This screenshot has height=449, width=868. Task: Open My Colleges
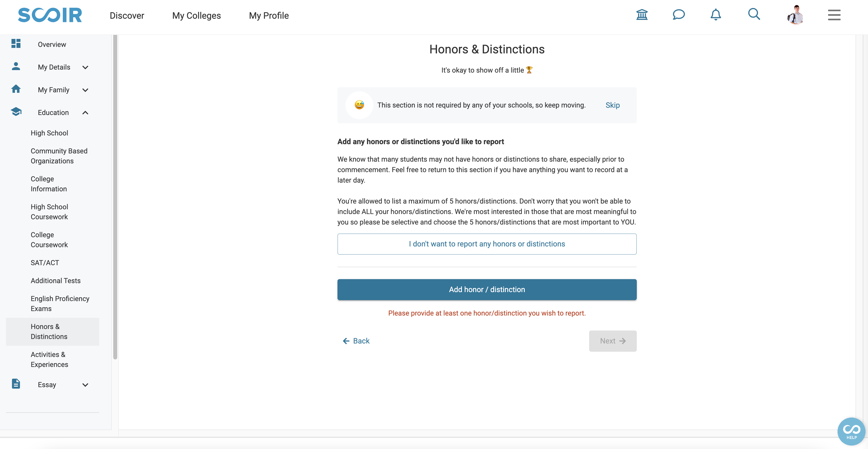(x=197, y=15)
